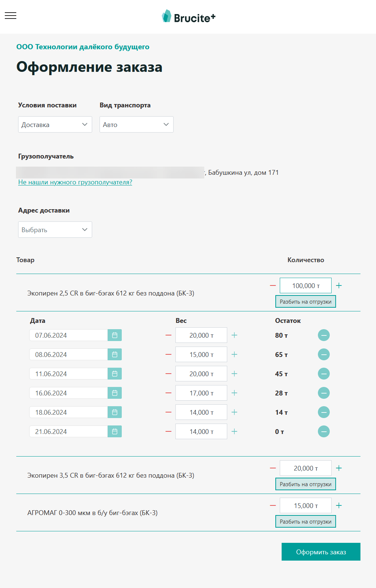Click the Brucite+ logo
The height and width of the screenshot is (588, 376).
(188, 17)
